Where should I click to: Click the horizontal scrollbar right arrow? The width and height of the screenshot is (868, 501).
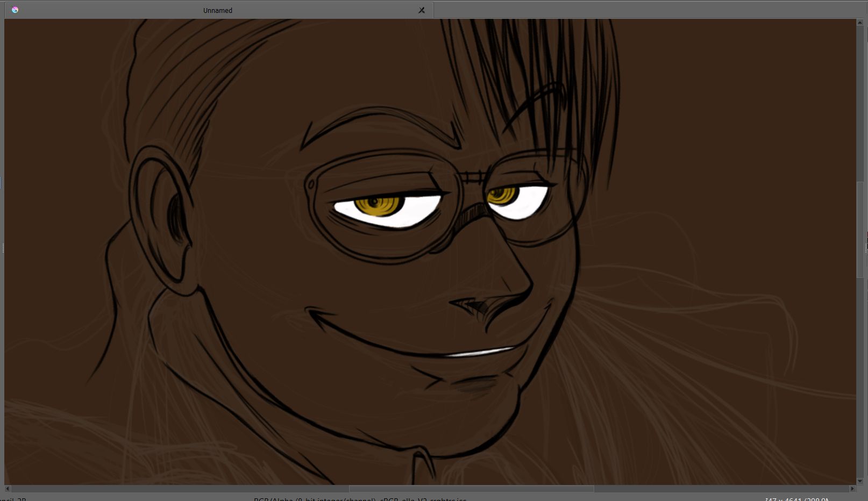pyautogui.click(x=852, y=489)
